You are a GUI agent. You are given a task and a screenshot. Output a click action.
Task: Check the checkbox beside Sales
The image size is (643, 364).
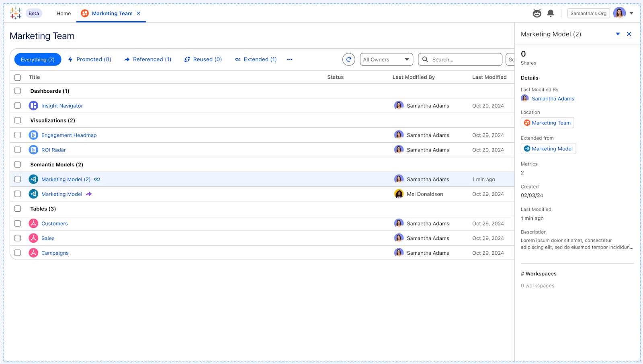click(x=17, y=238)
